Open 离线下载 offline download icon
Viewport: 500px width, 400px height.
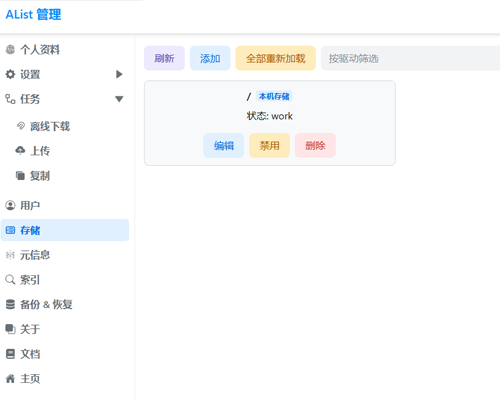click(21, 126)
